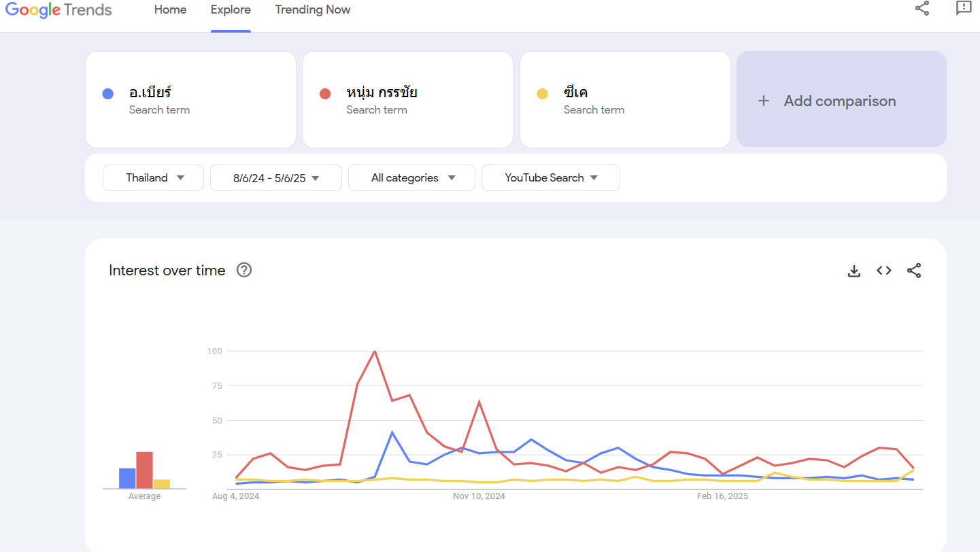Click the red line's peak at 100
980x552 pixels.
[375, 351]
